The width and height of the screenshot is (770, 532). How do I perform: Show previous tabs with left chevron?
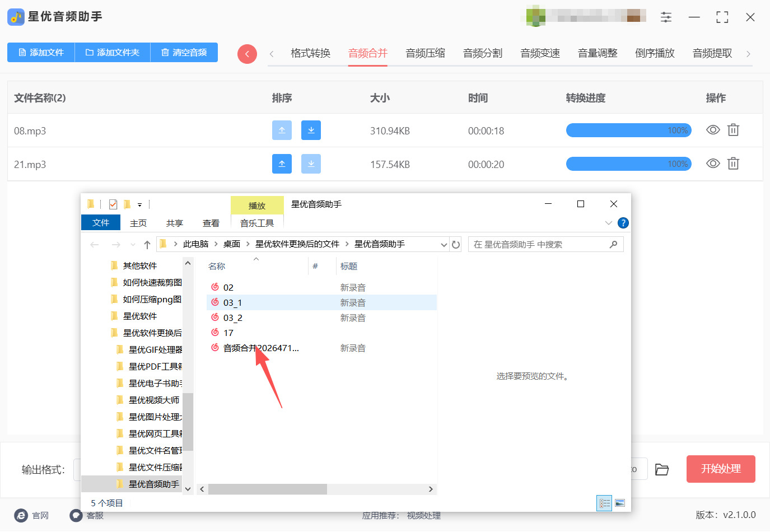(272, 54)
